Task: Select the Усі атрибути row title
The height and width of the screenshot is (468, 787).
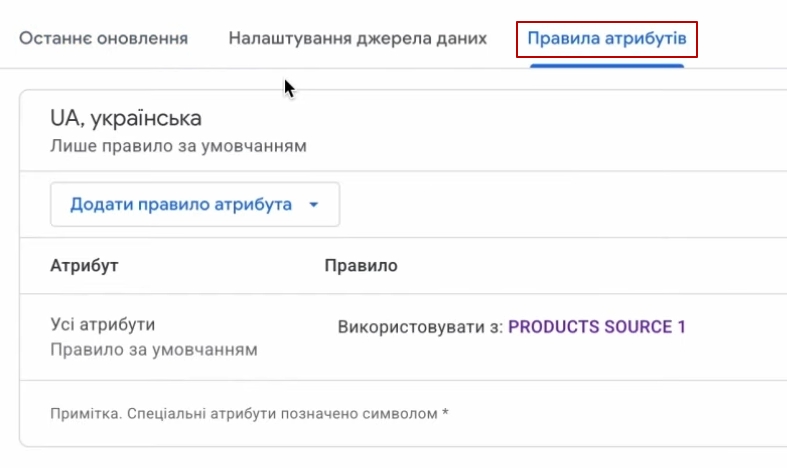Action: click(103, 324)
